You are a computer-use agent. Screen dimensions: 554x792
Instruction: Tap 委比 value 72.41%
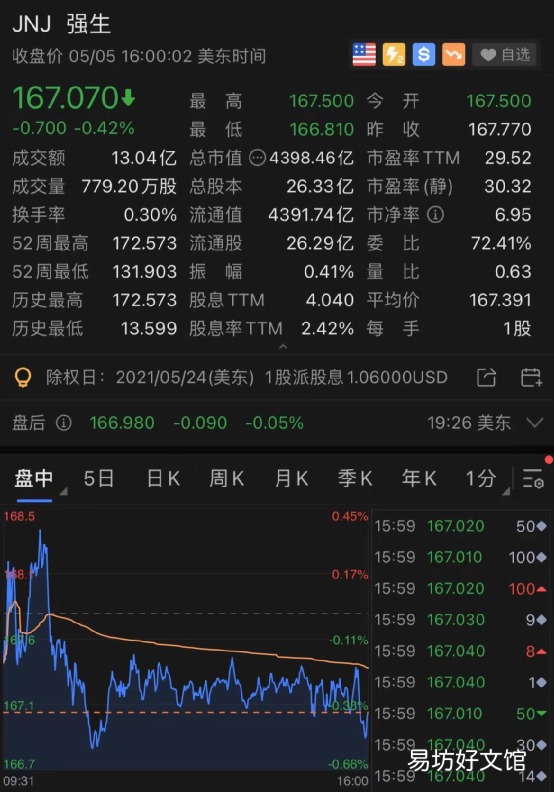click(x=501, y=243)
